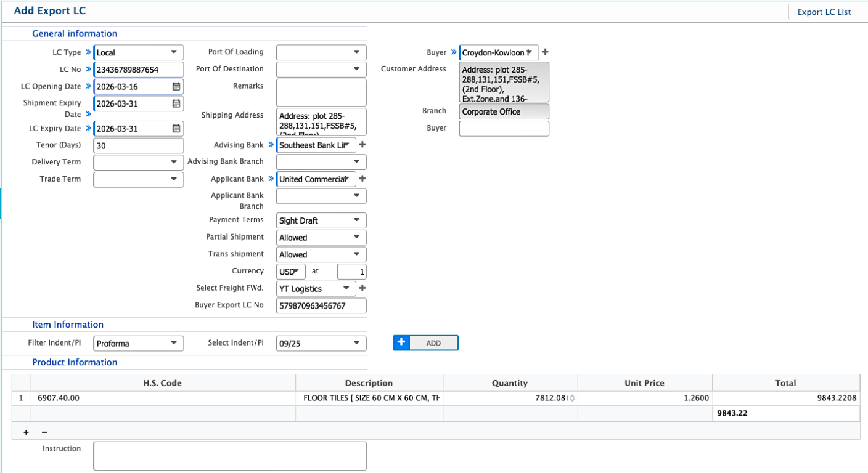The image size is (868, 473).
Task: Click the Product Information section heading
Action: (x=75, y=362)
